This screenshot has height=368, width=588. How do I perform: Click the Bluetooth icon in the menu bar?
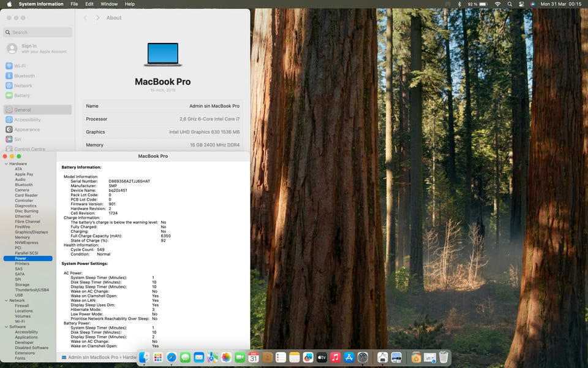[x=459, y=4]
